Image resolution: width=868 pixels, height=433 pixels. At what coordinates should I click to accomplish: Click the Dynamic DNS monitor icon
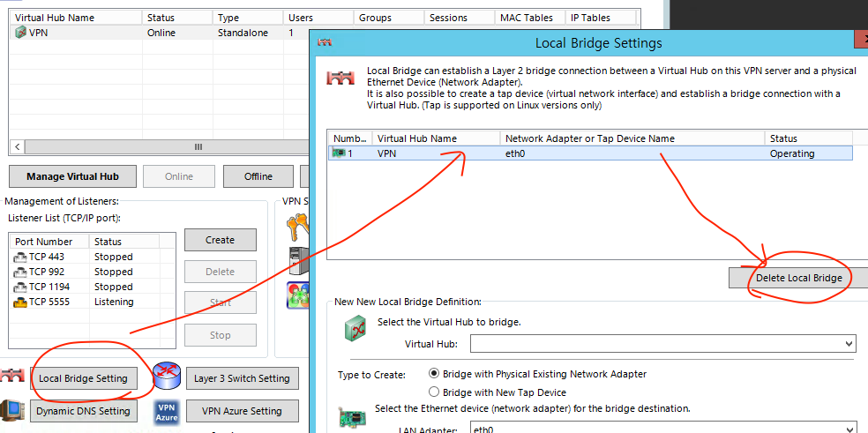[x=12, y=411]
